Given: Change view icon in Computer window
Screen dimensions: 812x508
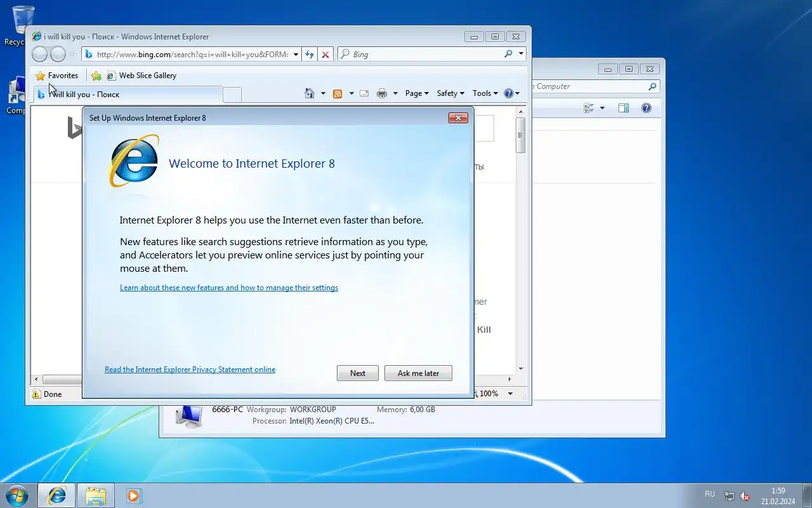Looking at the screenshot, I should [x=589, y=109].
